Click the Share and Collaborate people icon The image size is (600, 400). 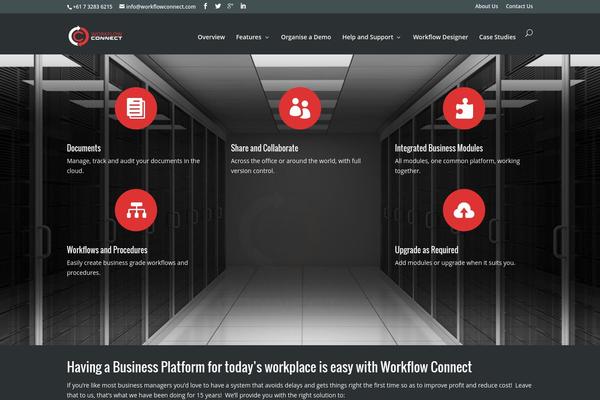pyautogui.click(x=300, y=108)
